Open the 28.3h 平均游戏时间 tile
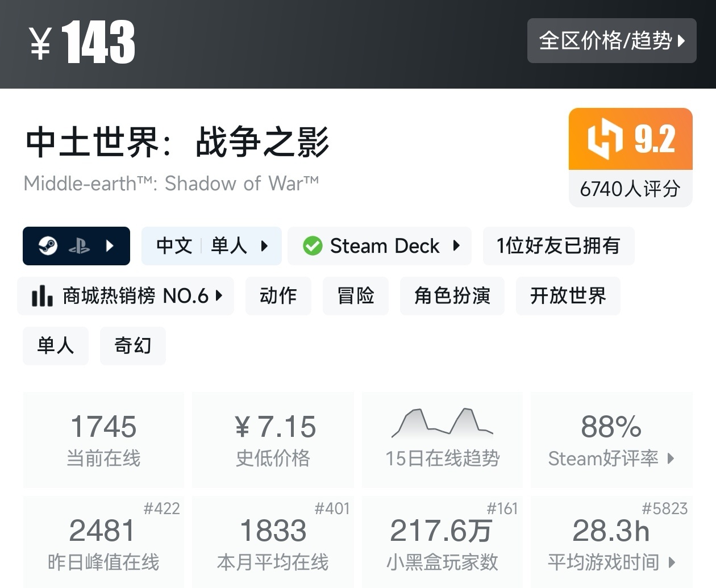716x588 pixels. (x=611, y=542)
